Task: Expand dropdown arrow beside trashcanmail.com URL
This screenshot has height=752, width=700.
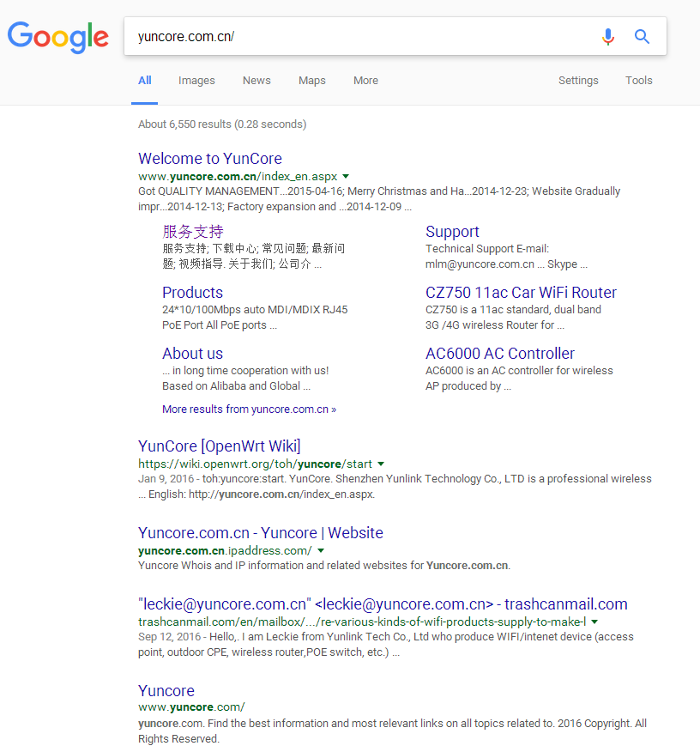Action: tap(594, 622)
